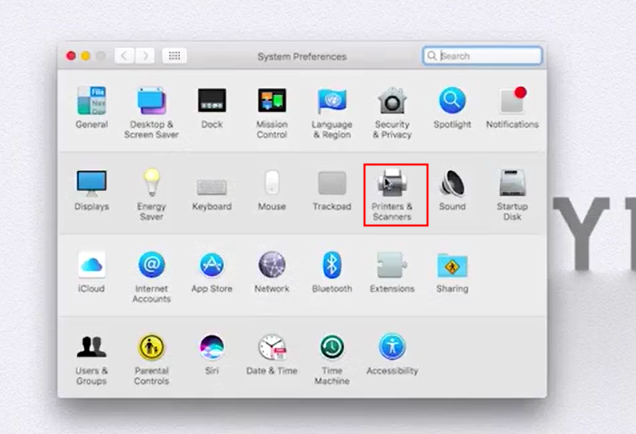Go forward with the right arrow button
This screenshot has width=636, height=434.
coord(144,56)
